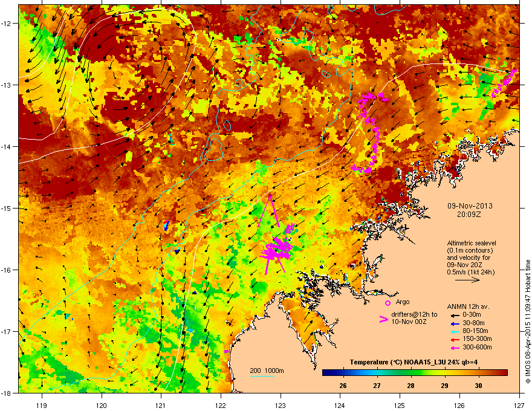Click the '10-Nov 00Z' text
The image size is (532, 411).
(409, 322)
